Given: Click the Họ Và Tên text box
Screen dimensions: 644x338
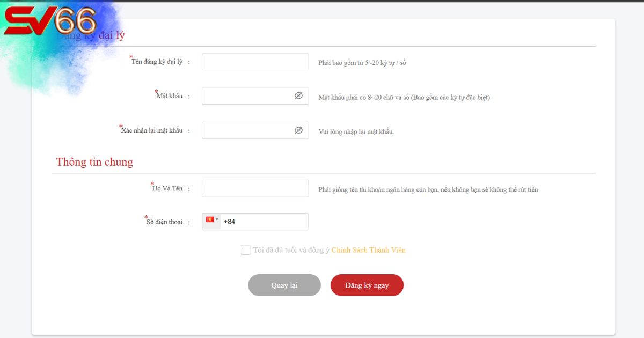Looking at the screenshot, I should pyautogui.click(x=255, y=188).
